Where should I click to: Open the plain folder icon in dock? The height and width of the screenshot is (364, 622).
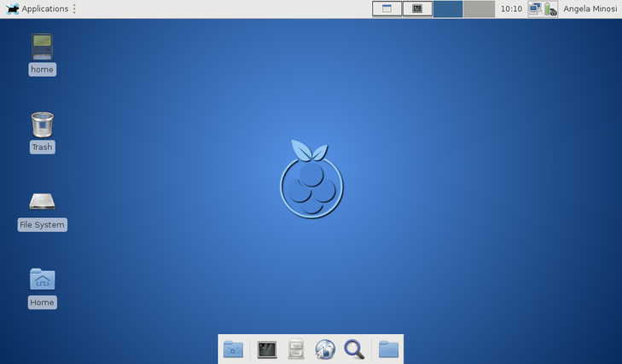[x=388, y=350]
